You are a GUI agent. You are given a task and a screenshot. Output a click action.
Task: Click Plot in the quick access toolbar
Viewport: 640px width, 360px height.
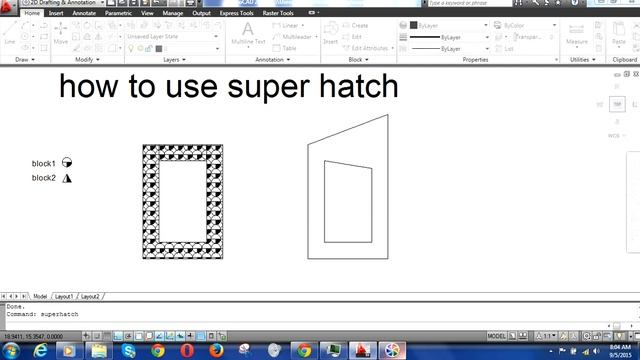tap(190, 3)
